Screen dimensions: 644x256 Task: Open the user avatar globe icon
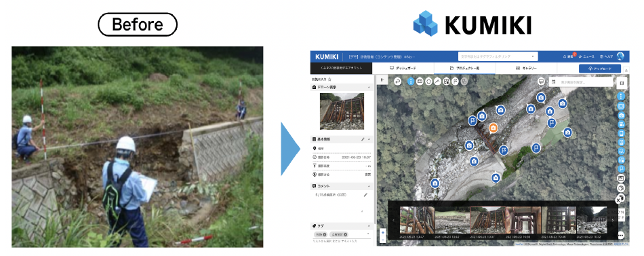[620, 56]
